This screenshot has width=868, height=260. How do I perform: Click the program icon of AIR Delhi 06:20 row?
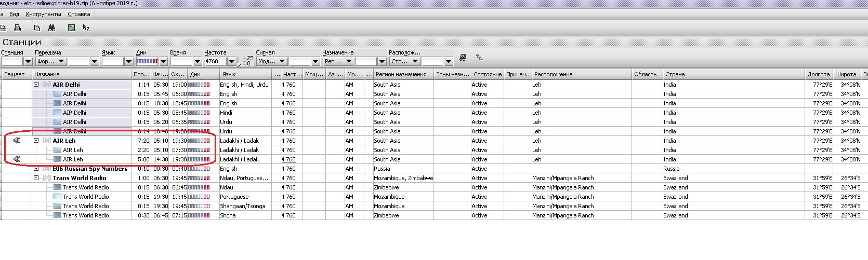point(57,122)
